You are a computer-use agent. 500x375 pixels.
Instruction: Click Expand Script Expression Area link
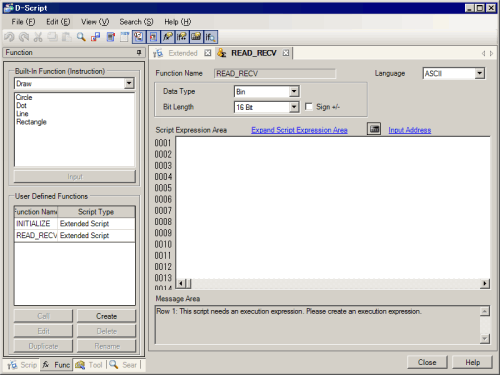[299, 130]
